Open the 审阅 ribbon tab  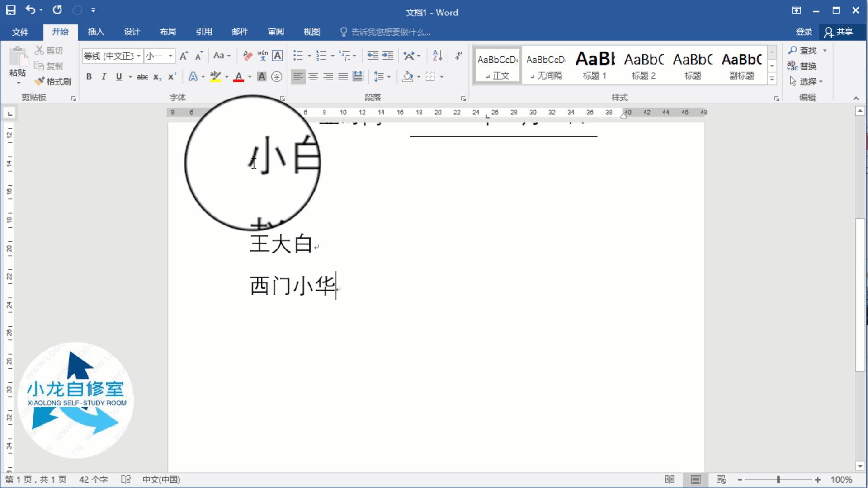tap(276, 32)
